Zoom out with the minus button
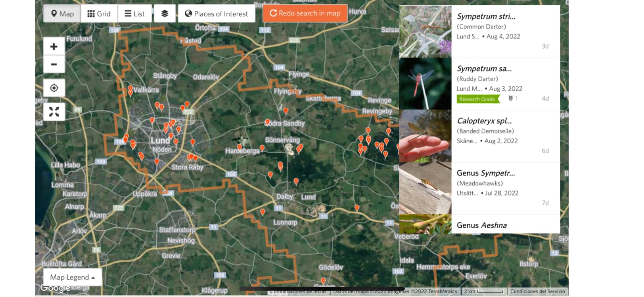This screenshot has width=644, height=297. [54, 64]
